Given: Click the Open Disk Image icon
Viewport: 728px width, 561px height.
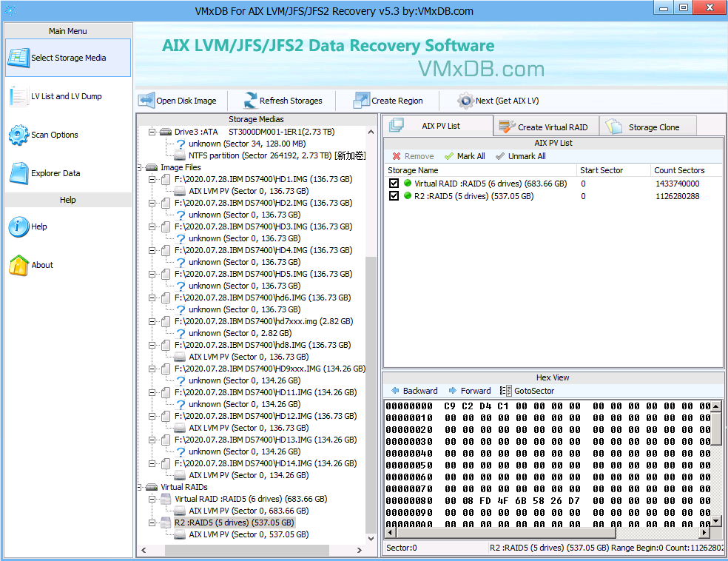Looking at the screenshot, I should pyautogui.click(x=146, y=101).
